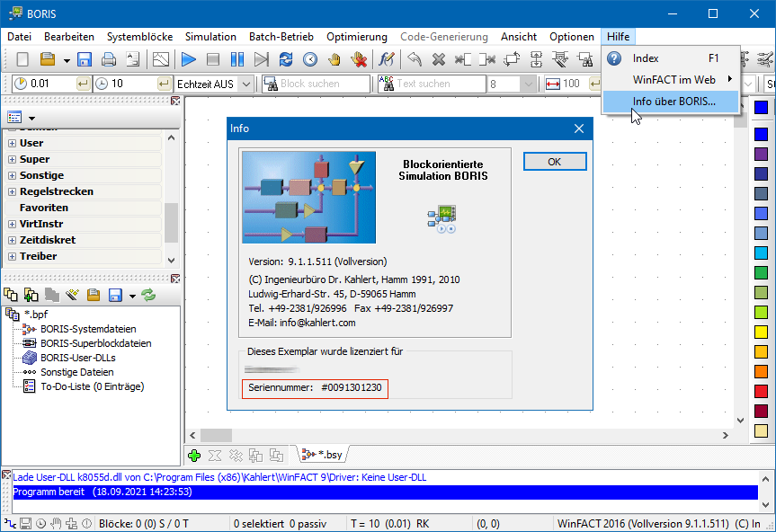Expand the Sonstige block group
The image size is (776, 532).
tap(13, 175)
